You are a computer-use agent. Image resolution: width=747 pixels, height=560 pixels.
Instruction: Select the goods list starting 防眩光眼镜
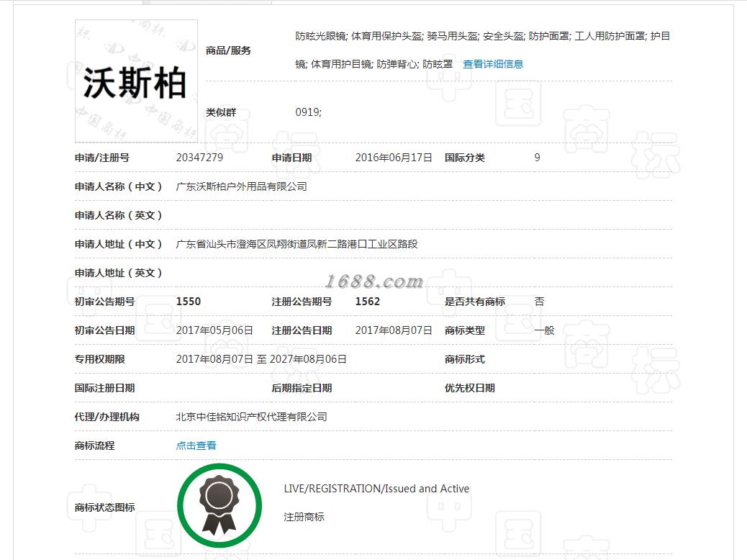483,50
